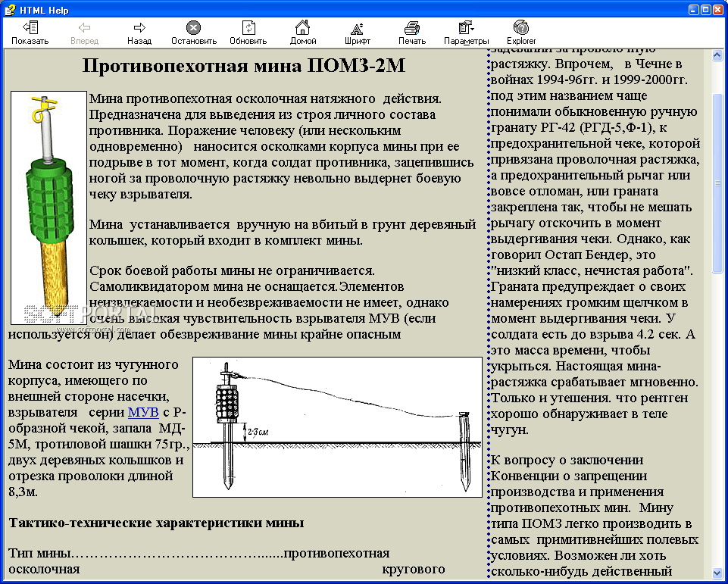728x584 pixels.
Task: Click the green ПОМЗ-2М mine illustration
Action: 48,208
